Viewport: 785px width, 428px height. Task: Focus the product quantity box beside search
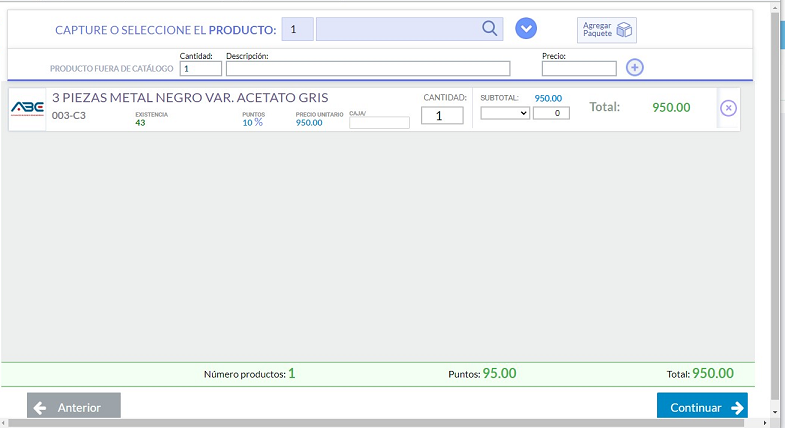click(x=297, y=29)
